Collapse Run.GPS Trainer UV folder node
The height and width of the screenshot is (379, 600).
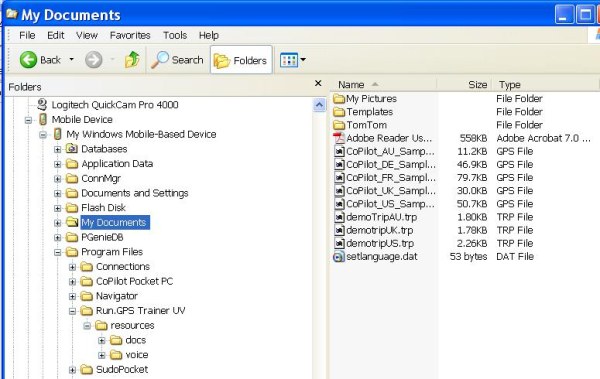(x=72, y=311)
